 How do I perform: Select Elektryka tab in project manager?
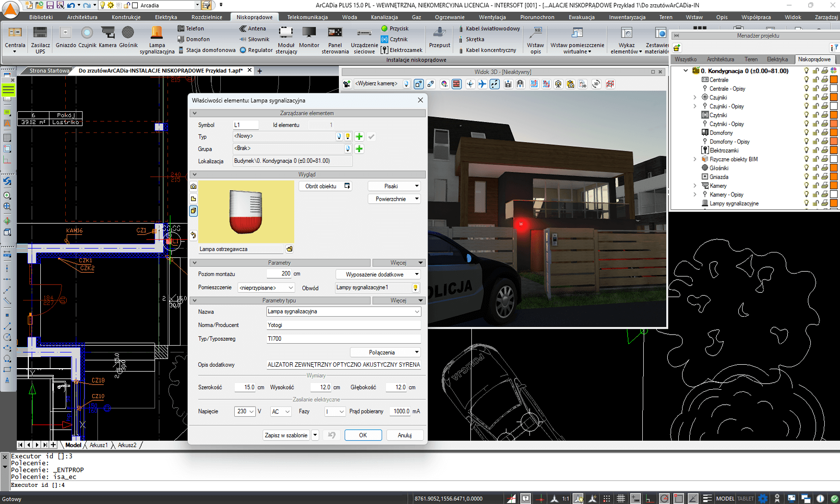tap(777, 59)
